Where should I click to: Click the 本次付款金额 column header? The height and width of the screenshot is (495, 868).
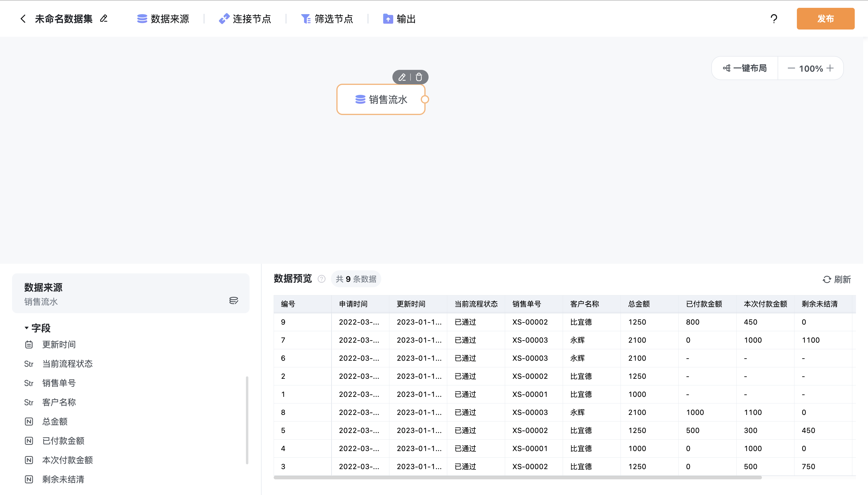tap(765, 304)
